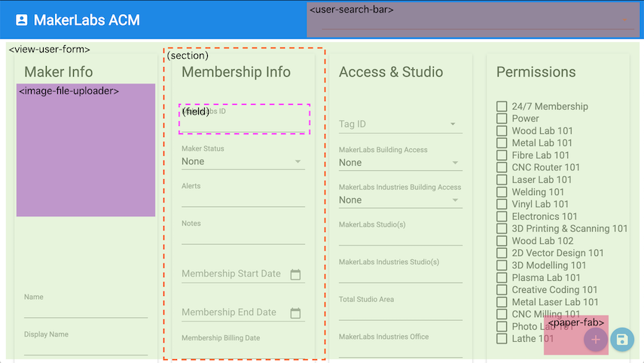Check CNC Router 101

tap(502, 167)
